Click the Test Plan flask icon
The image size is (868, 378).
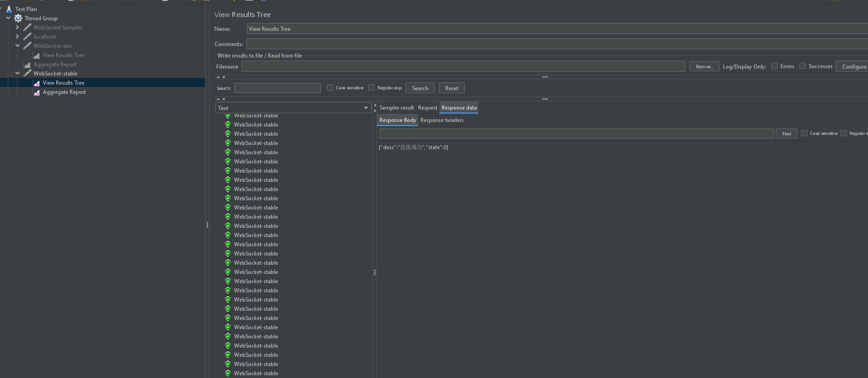[x=9, y=9]
